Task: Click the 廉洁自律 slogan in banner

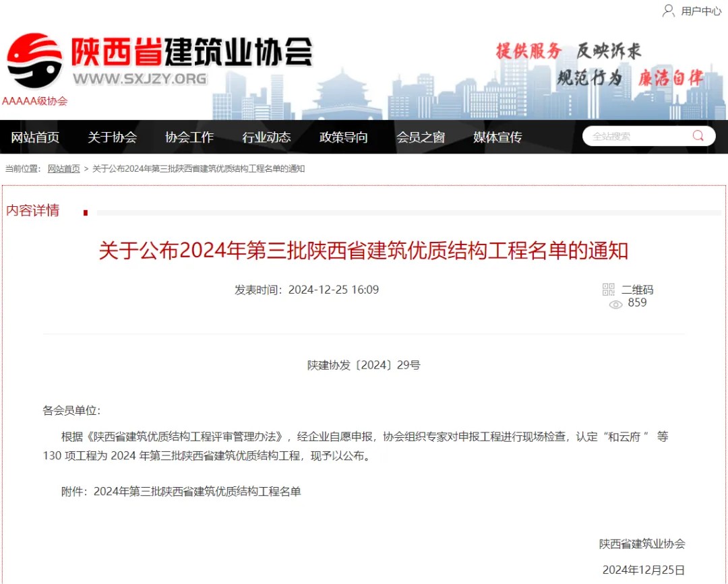Action: tap(671, 78)
